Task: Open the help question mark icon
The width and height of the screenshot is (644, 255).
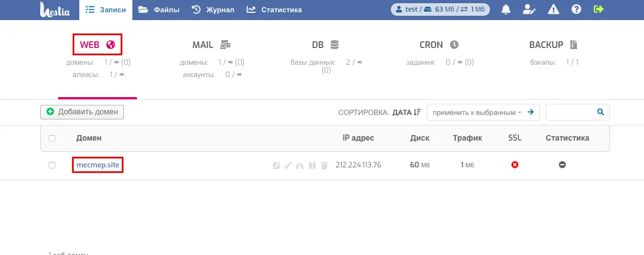Action: click(x=576, y=9)
